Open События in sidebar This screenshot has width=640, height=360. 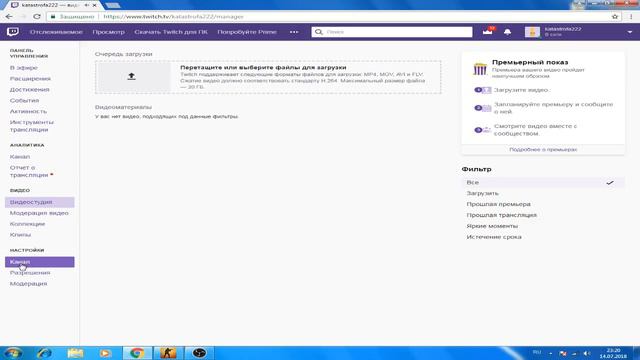click(24, 100)
